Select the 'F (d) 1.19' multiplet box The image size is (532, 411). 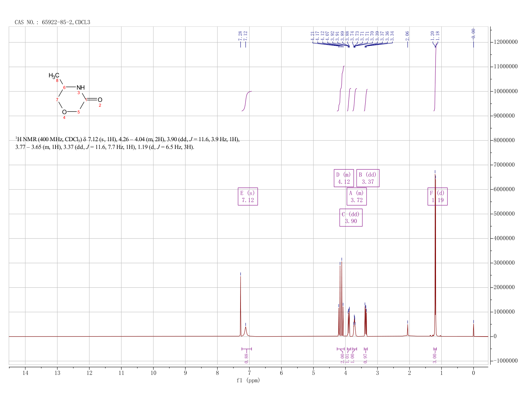[x=438, y=196]
